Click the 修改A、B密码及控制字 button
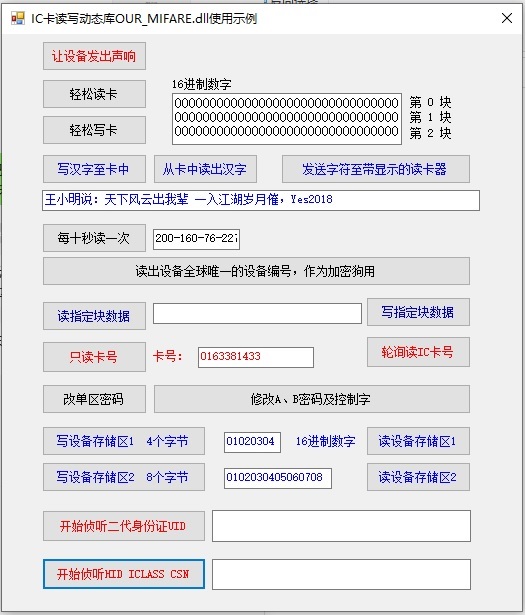Viewport: 526px width, 615px height. tap(311, 399)
